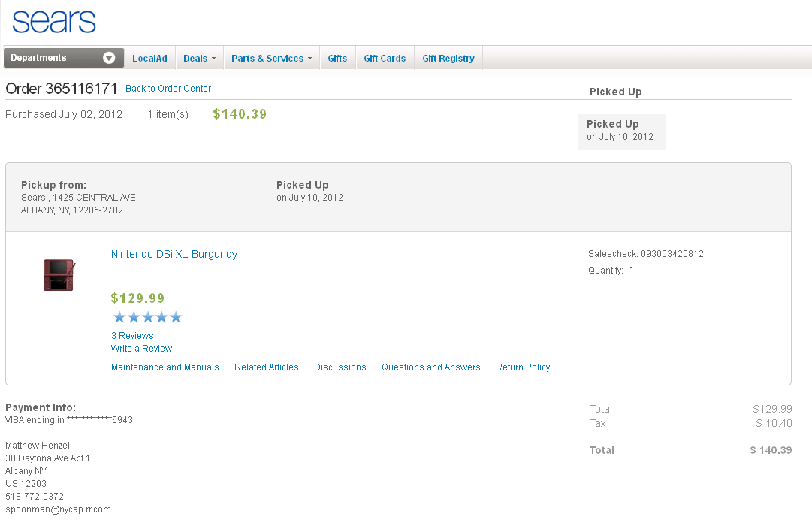Image resolution: width=812 pixels, height=520 pixels.
Task: Go to the Gifts menu item
Action: [337, 59]
